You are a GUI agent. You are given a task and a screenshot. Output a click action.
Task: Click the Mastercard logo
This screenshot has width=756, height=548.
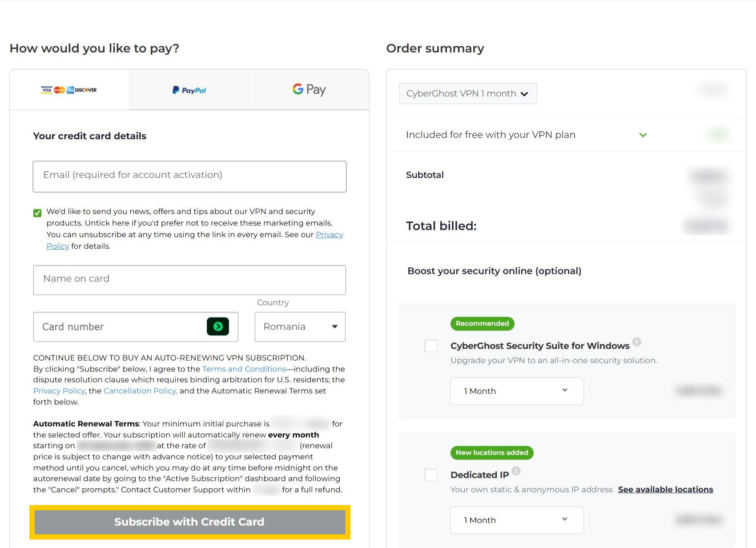pyautogui.click(x=59, y=90)
